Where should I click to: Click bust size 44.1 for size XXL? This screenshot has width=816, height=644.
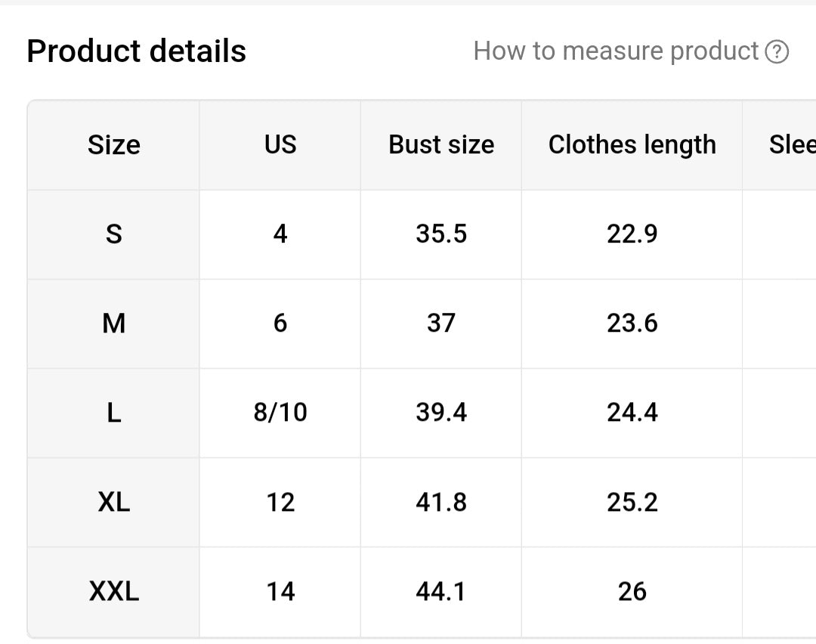click(x=441, y=591)
